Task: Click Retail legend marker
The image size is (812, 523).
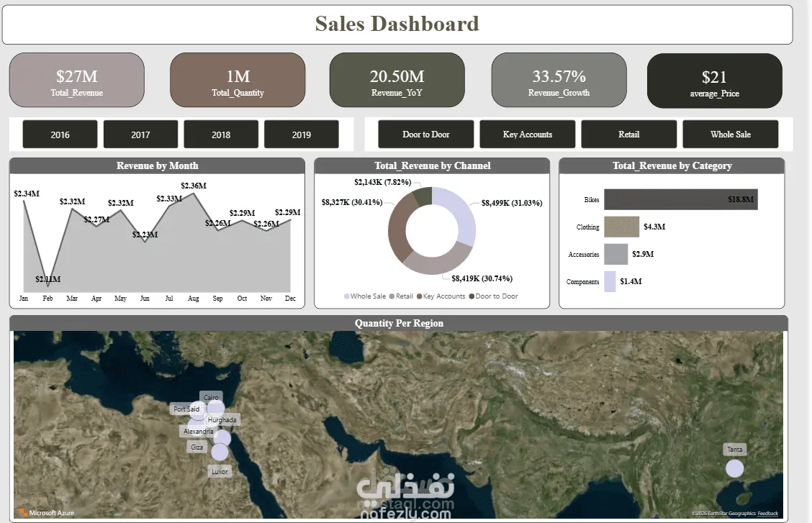Action: (392, 296)
